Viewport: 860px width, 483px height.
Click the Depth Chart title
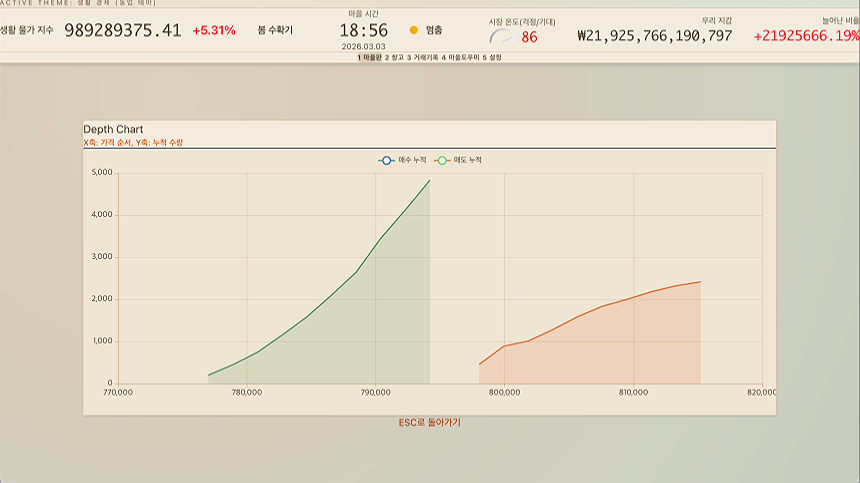pyautogui.click(x=113, y=129)
